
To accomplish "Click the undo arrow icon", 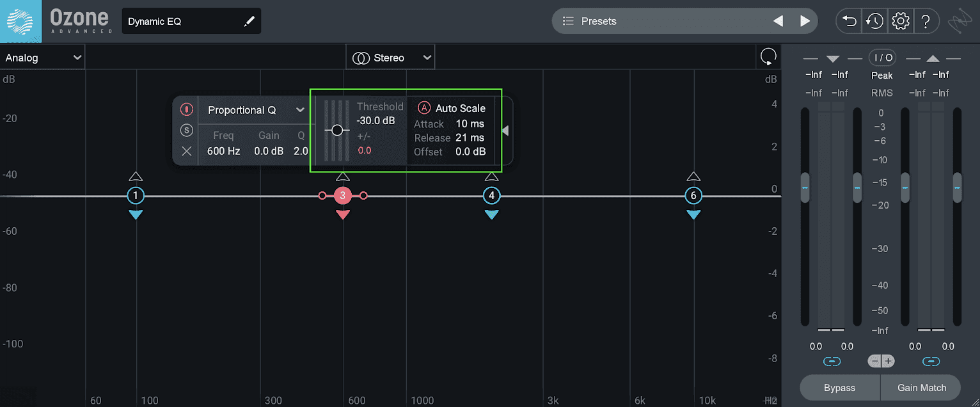I will click(850, 21).
